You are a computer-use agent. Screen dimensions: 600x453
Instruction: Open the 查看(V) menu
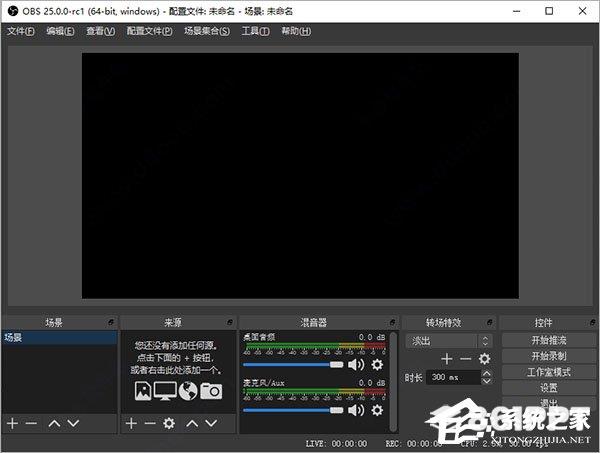(100, 31)
